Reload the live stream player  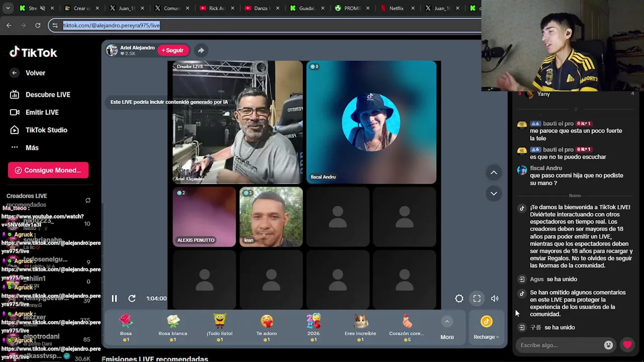pos(132,298)
